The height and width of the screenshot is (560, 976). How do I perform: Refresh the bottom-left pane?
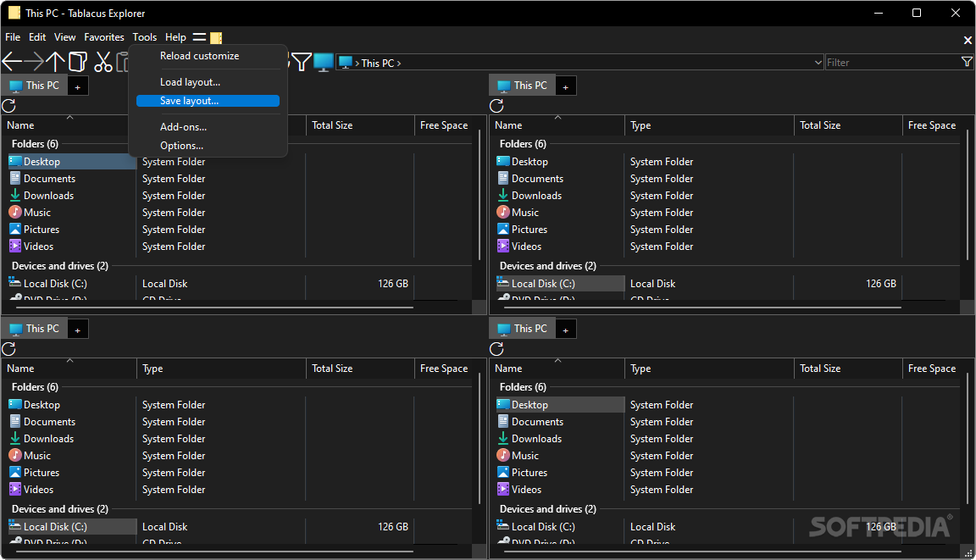coord(8,349)
